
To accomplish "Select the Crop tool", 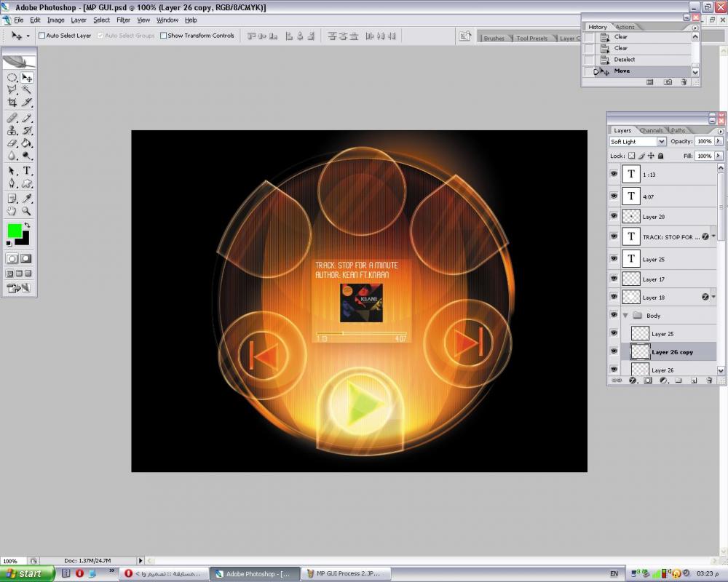I will click(12, 102).
